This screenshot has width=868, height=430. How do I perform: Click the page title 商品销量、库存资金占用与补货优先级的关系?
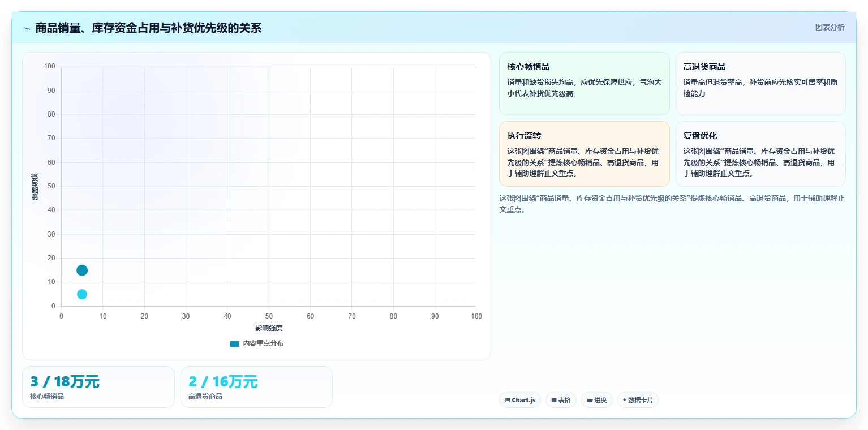pos(148,28)
